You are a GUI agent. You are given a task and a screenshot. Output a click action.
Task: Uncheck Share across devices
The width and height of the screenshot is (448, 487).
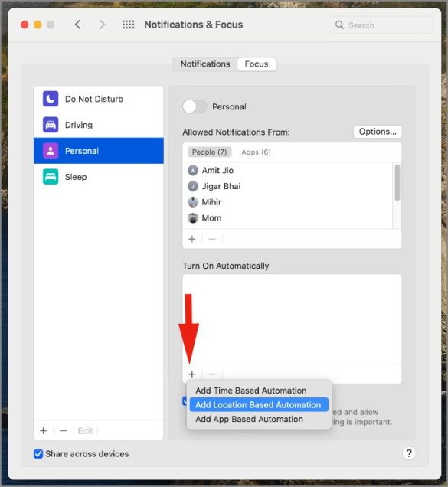(x=38, y=454)
